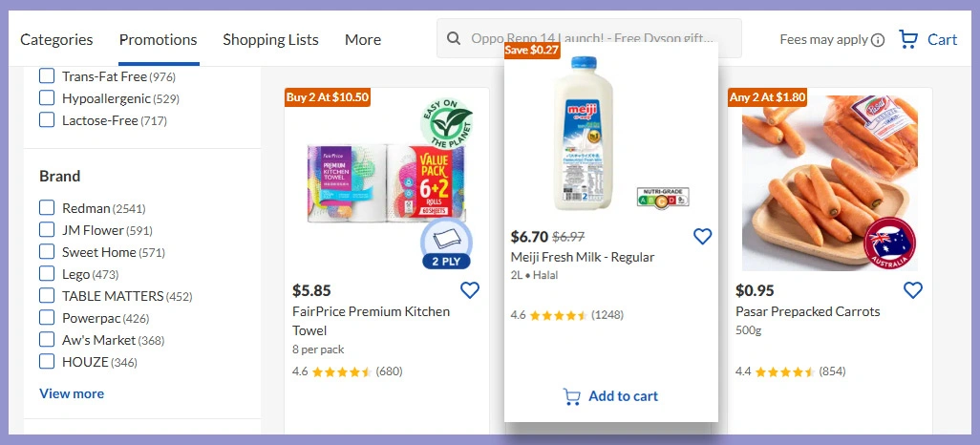Open the More menu
This screenshot has width=980, height=445.
tap(363, 39)
